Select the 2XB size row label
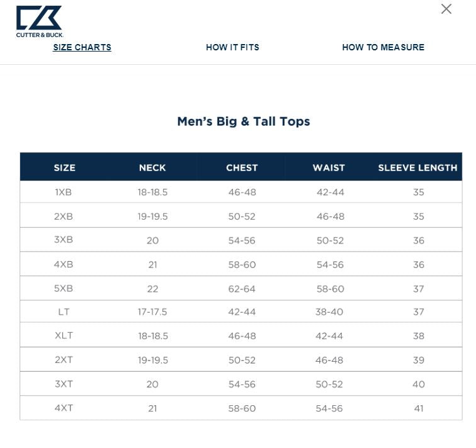This screenshot has width=476, height=448. click(64, 216)
